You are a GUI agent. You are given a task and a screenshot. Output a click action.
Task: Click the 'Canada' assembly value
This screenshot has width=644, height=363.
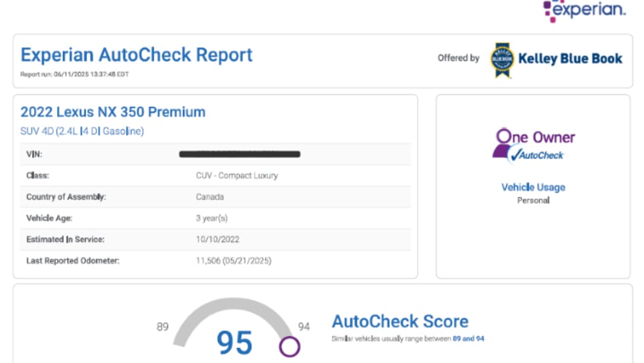(210, 197)
